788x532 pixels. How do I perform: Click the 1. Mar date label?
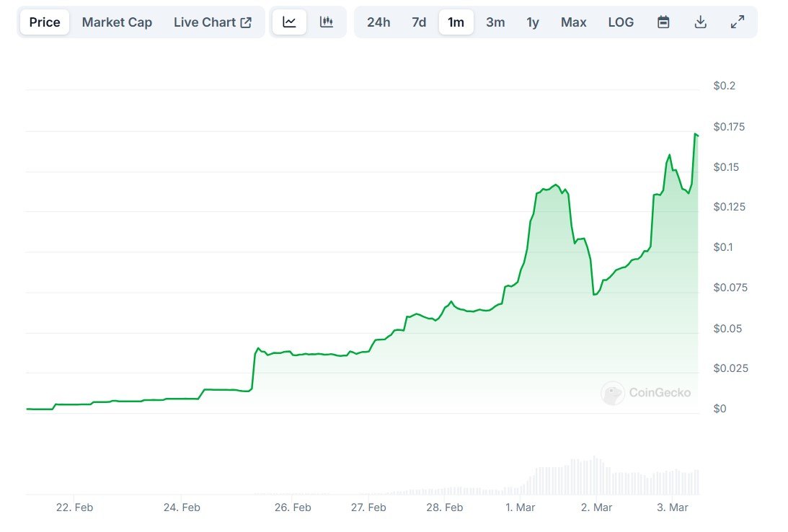pyautogui.click(x=520, y=507)
